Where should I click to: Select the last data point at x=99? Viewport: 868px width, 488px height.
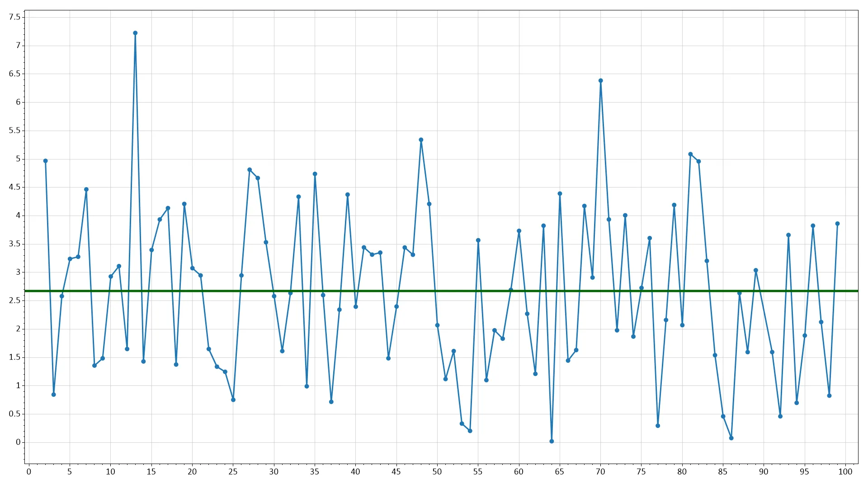pos(837,224)
